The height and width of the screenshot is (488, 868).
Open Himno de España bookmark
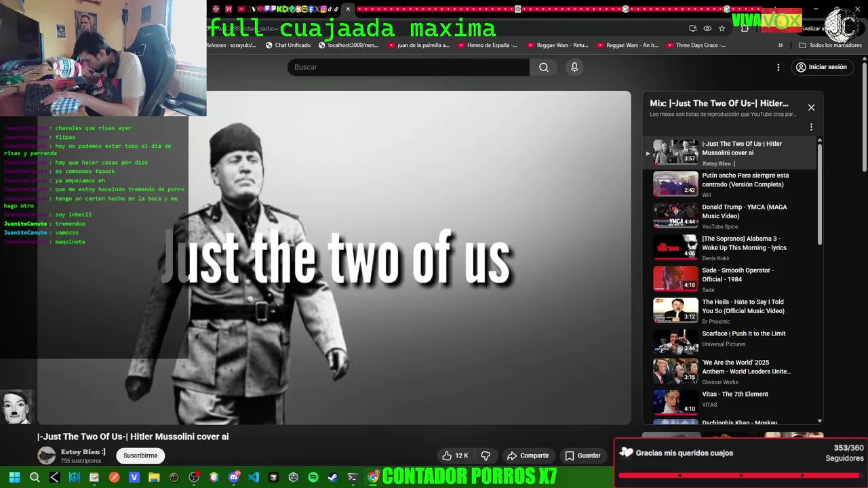(x=488, y=45)
